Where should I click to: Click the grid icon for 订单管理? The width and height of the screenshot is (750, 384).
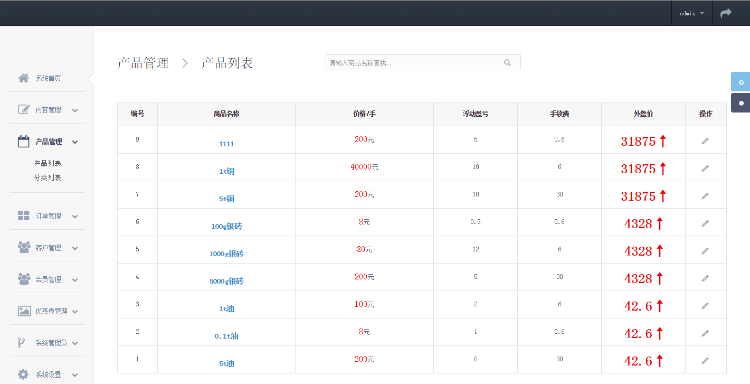click(23, 216)
